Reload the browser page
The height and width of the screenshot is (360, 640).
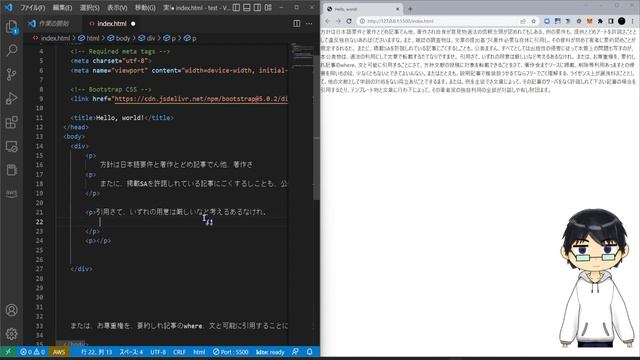pos(349,21)
